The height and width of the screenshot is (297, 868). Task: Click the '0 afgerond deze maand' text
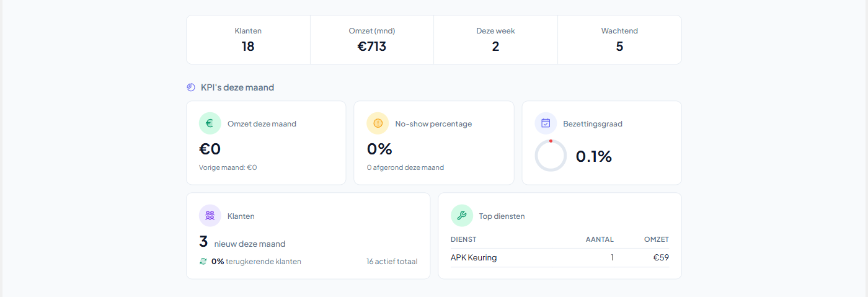coord(405,167)
